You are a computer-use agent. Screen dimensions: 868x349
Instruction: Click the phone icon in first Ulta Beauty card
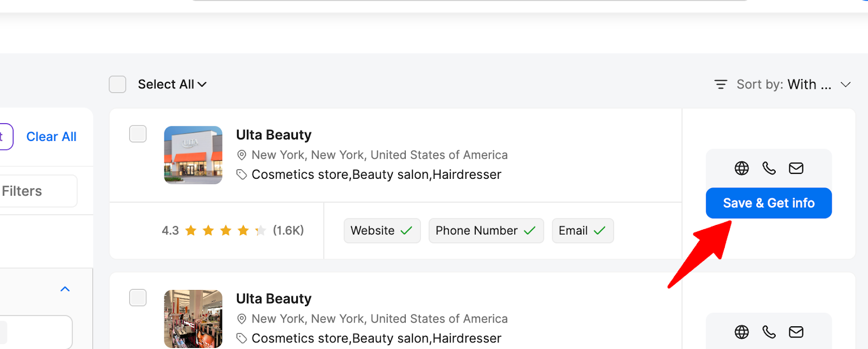[769, 169]
